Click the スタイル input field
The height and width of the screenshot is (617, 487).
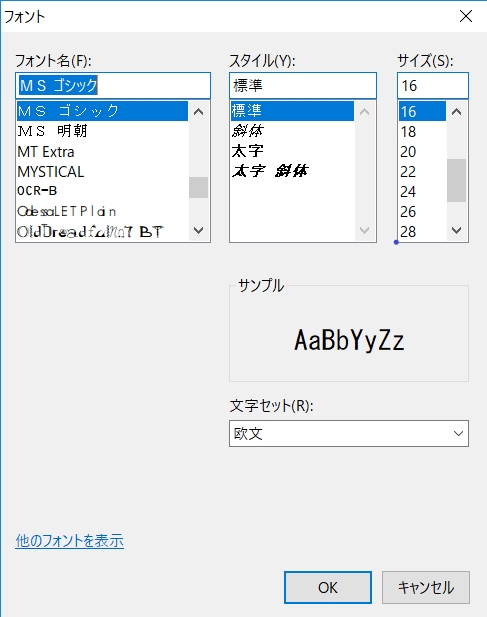[x=303, y=85]
